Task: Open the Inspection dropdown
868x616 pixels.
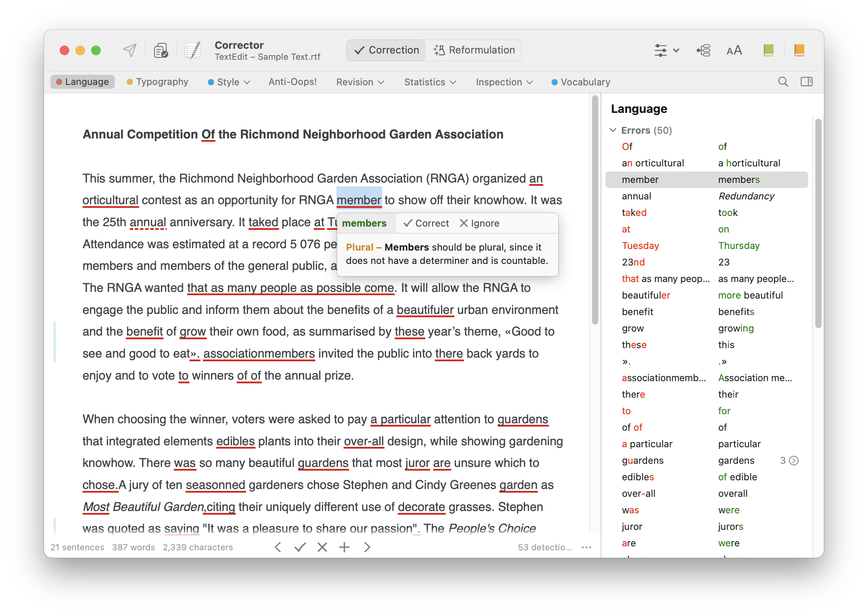Action: (x=504, y=82)
